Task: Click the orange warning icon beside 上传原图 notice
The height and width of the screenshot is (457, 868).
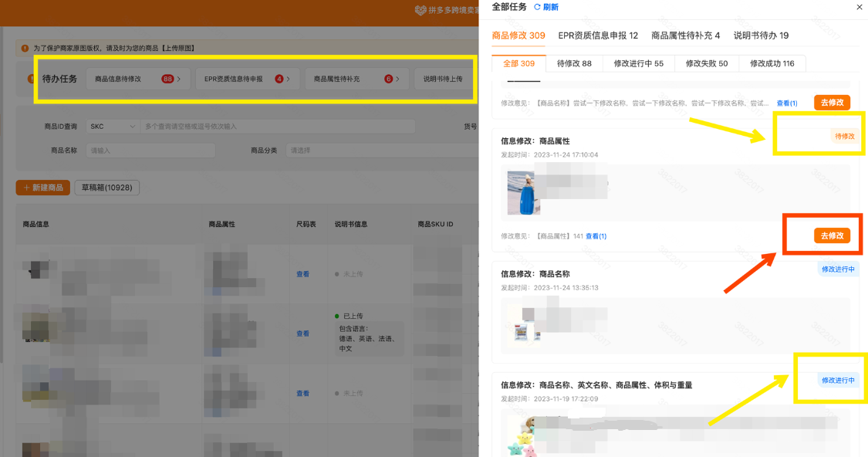Action: click(x=25, y=49)
